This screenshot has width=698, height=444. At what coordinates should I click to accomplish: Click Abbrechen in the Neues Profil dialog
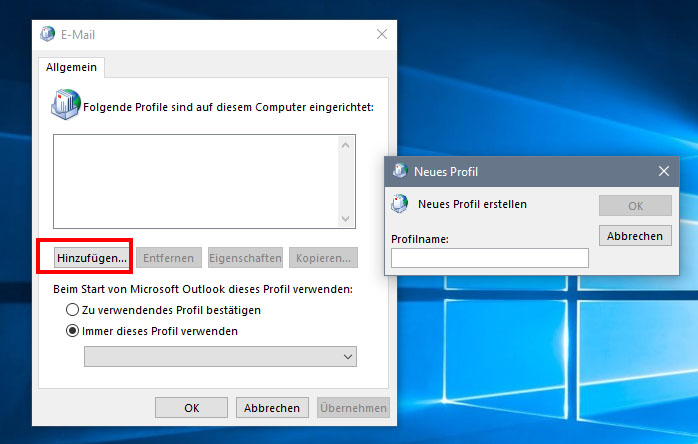pos(635,236)
